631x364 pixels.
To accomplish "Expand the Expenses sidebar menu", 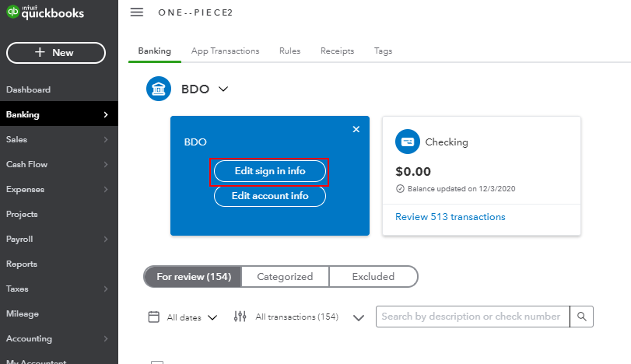I will pos(59,189).
